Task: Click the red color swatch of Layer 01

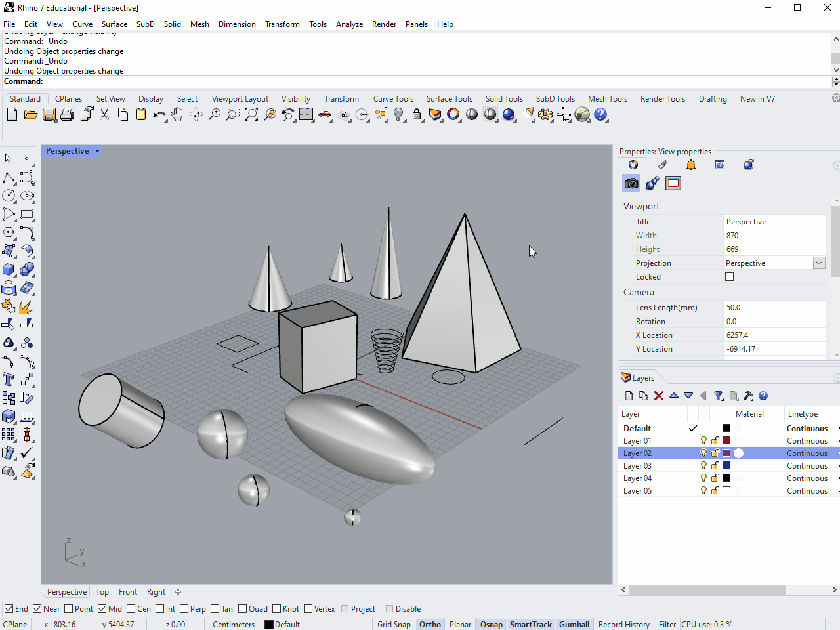Action: pyautogui.click(x=726, y=441)
